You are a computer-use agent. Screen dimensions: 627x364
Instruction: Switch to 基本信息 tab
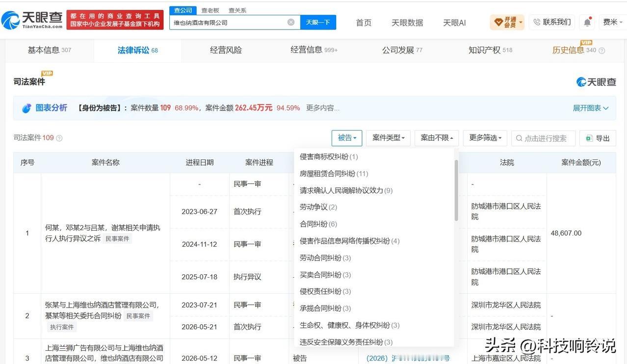[49, 50]
